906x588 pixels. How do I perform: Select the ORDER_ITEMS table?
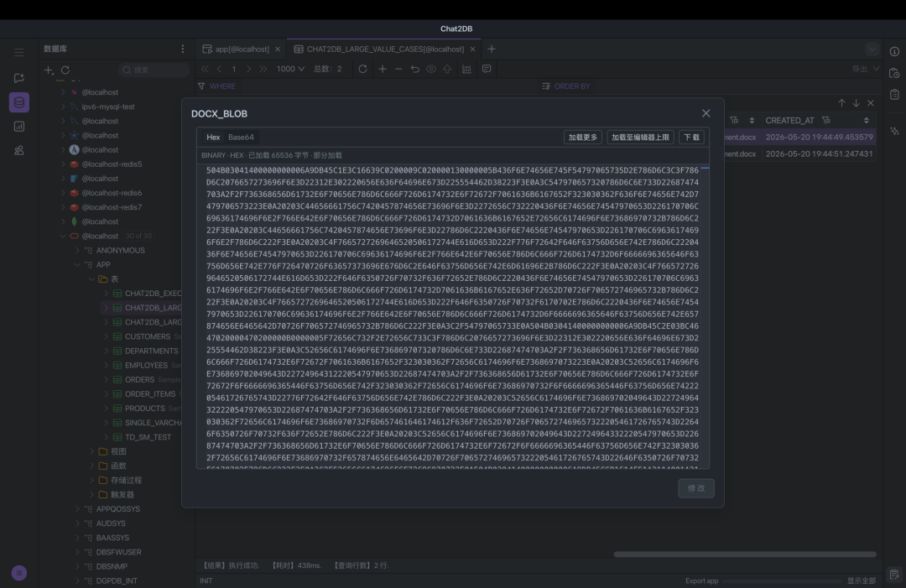(150, 394)
